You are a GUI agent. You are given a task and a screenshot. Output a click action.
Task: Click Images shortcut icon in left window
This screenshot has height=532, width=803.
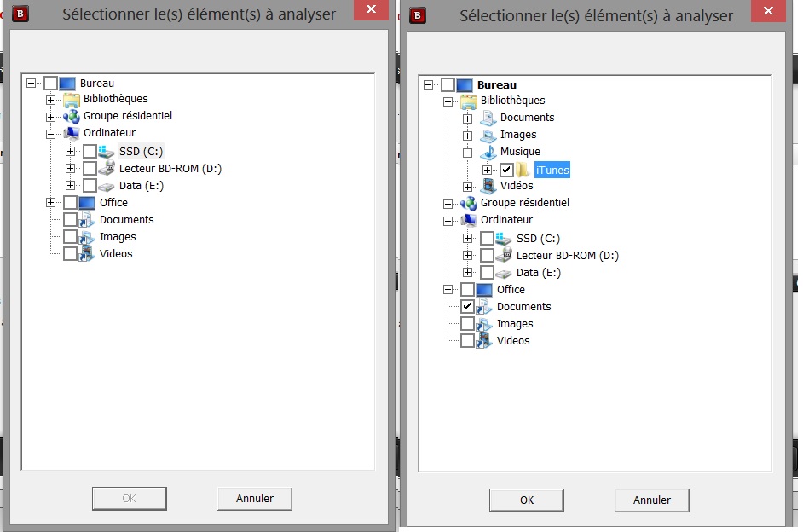pyautogui.click(x=87, y=237)
